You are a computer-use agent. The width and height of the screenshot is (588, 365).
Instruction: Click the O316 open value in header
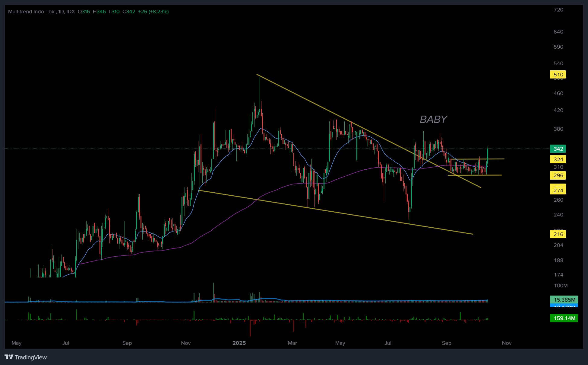(84, 11)
